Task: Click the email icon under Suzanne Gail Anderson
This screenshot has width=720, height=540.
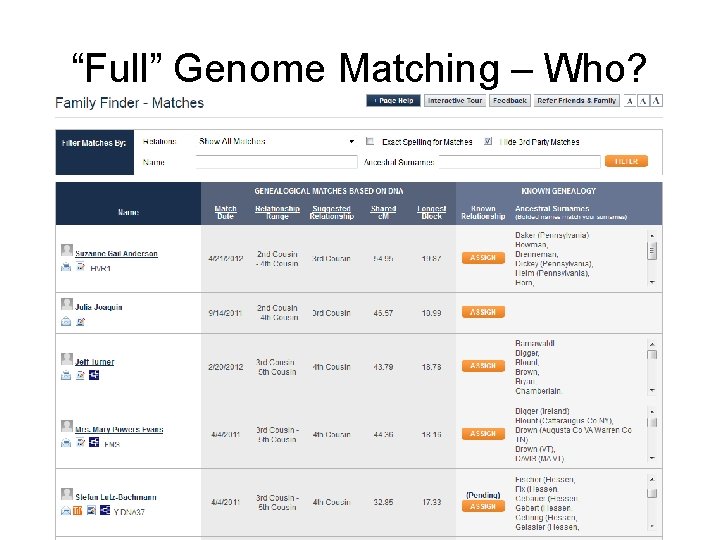Action: [x=66, y=268]
